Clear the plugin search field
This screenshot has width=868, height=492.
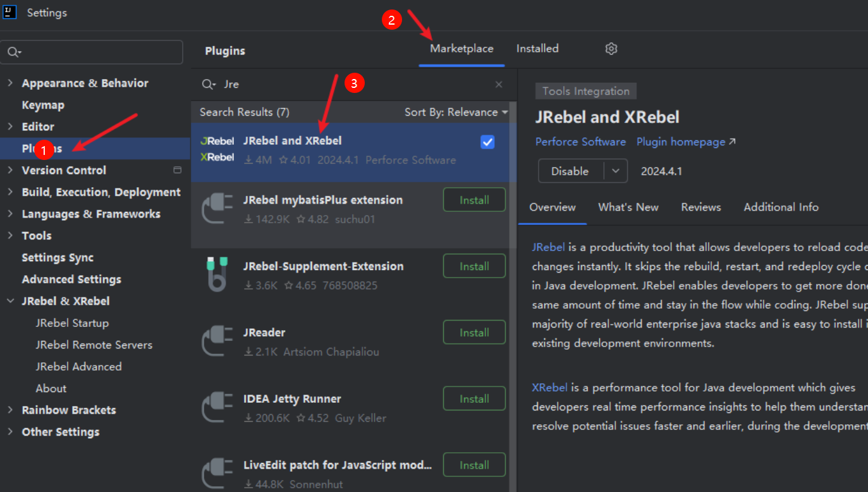coord(499,85)
